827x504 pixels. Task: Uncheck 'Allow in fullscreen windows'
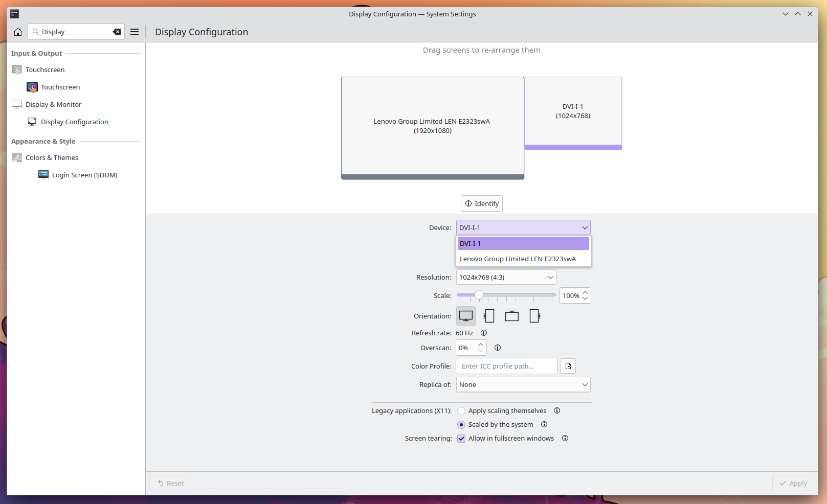pos(461,439)
